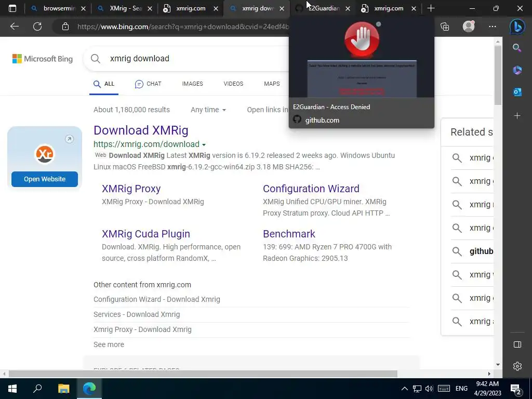
Task: Open Services - Download Xmrig link
Action: tap(137, 314)
